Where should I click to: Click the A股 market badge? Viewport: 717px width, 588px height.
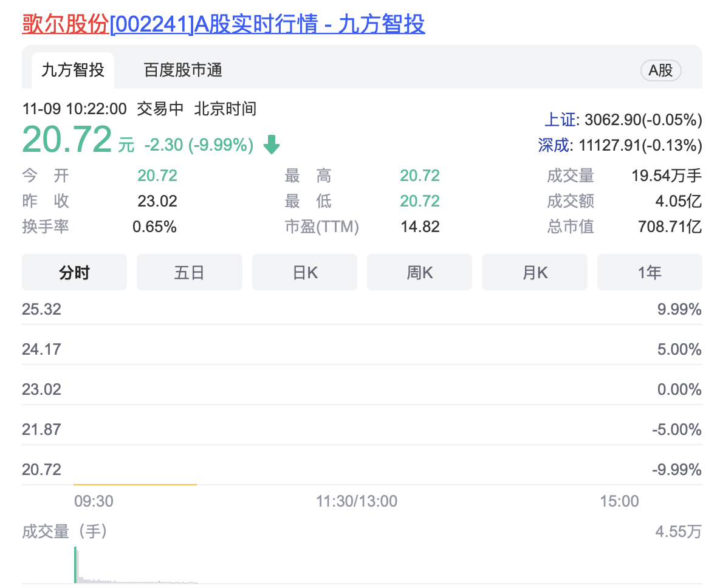click(660, 70)
